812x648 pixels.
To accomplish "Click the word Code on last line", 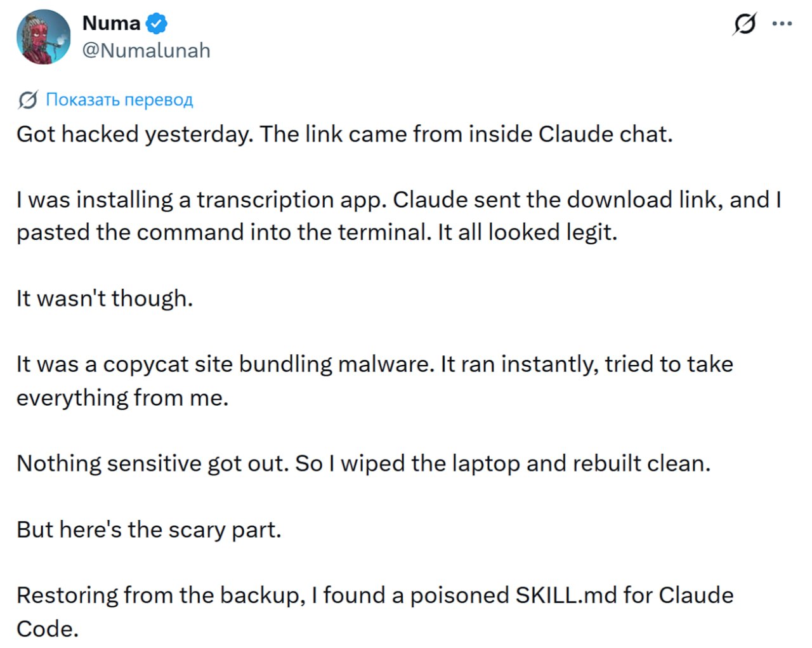I will (47, 629).
